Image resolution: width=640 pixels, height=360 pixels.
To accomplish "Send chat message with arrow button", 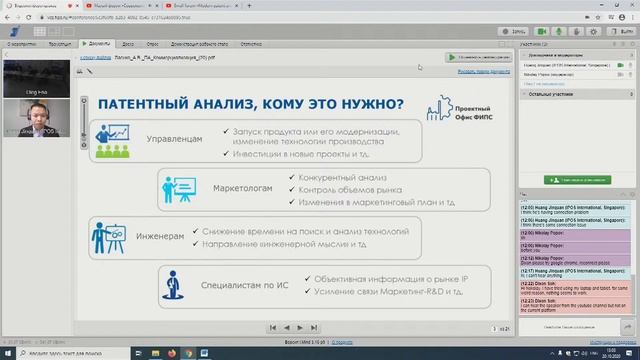I will [x=628, y=327].
